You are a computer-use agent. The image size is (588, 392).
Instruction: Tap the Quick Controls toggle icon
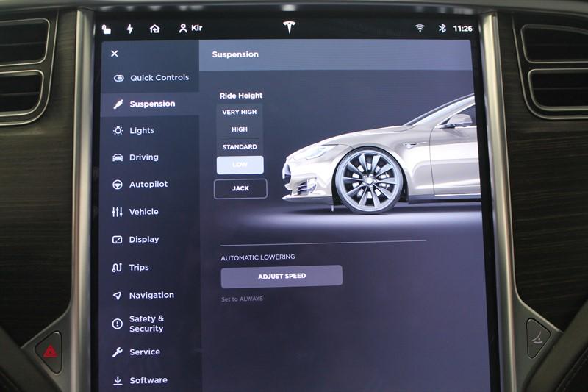[119, 78]
